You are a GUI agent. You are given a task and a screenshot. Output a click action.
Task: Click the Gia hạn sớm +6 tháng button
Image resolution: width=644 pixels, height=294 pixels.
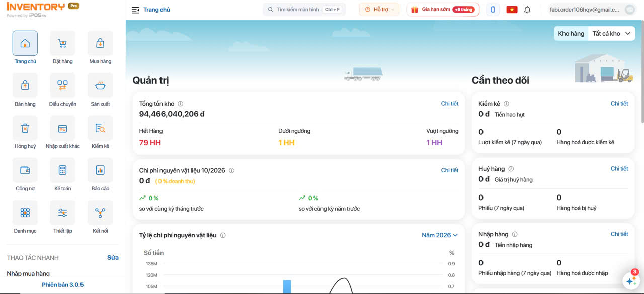pos(443,10)
